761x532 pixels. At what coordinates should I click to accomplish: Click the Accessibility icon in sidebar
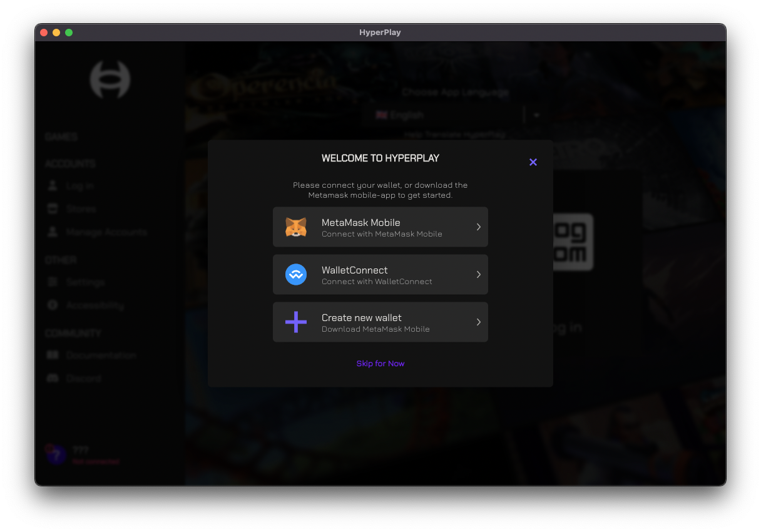pos(53,305)
